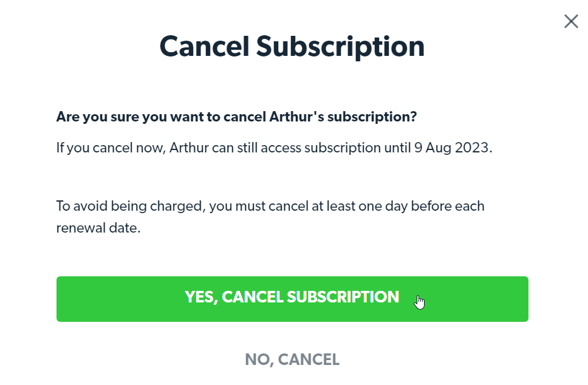This screenshot has width=588, height=385.
Task: Close the dialog with the X icon
Action: pos(571,22)
